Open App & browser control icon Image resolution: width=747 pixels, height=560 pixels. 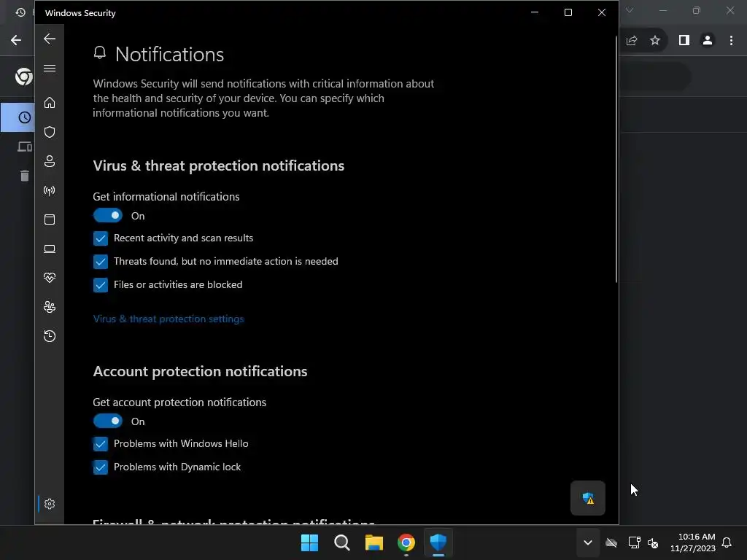coord(50,219)
